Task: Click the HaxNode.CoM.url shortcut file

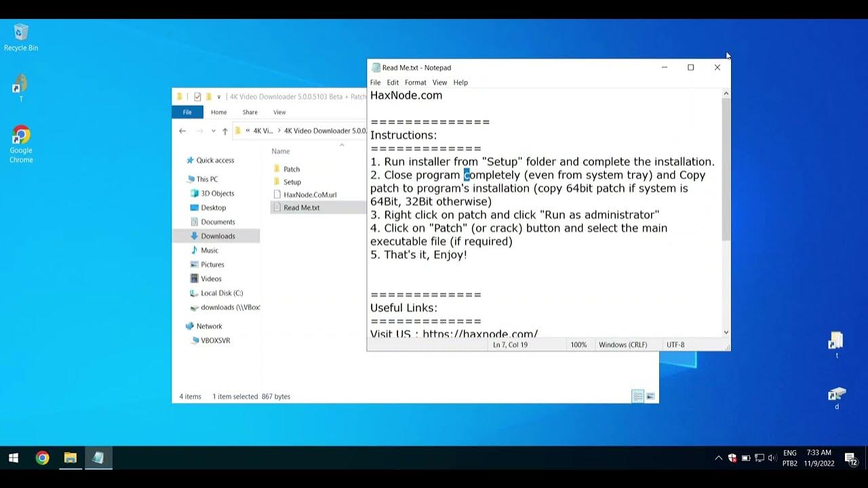Action: point(309,195)
